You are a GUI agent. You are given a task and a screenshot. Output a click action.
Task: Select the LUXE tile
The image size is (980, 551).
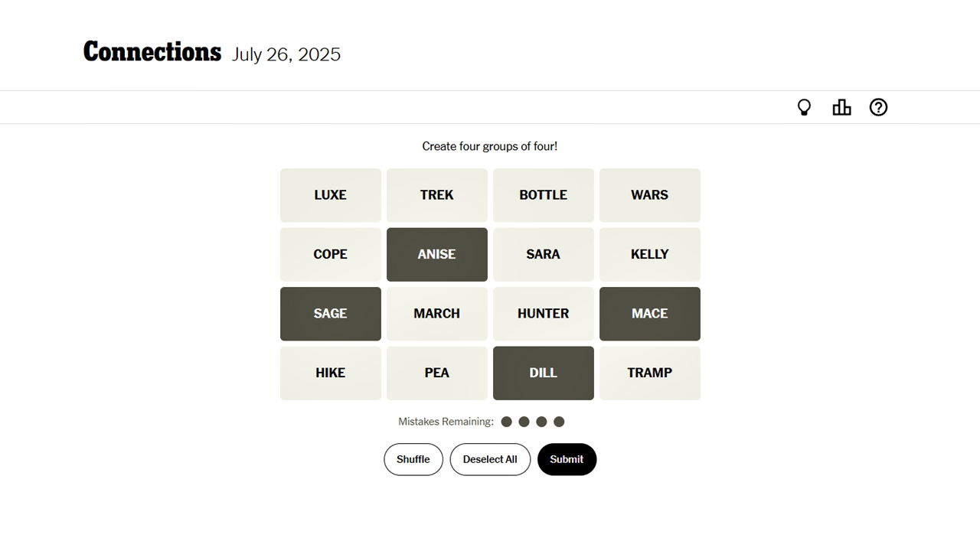pyautogui.click(x=330, y=195)
